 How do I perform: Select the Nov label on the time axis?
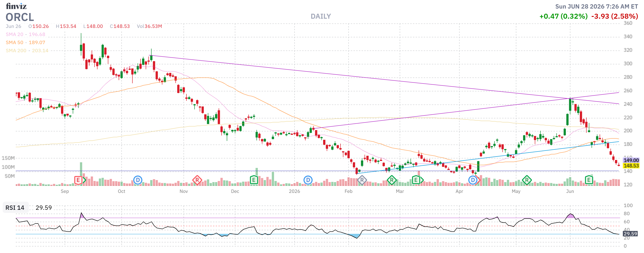(x=184, y=191)
